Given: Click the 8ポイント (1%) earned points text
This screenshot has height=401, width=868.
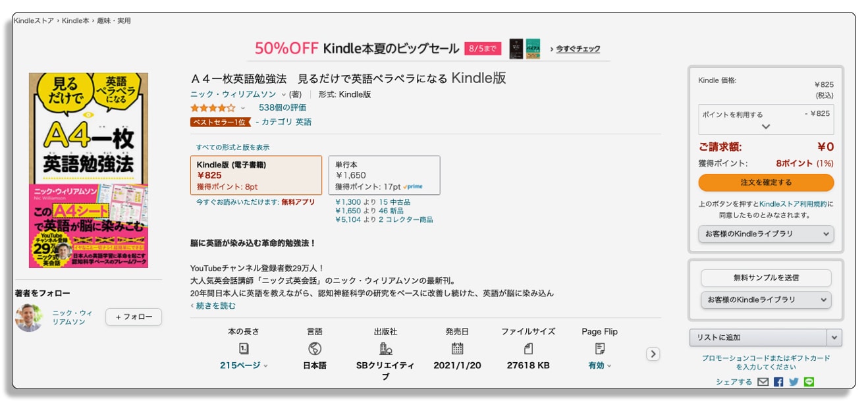Looking at the screenshot, I should (x=805, y=163).
